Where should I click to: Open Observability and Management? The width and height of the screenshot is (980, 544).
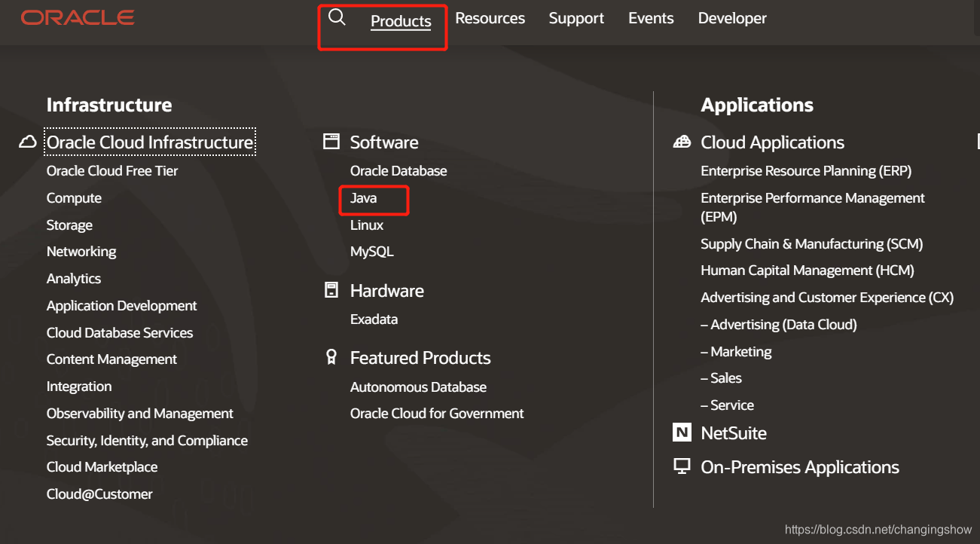click(x=140, y=414)
